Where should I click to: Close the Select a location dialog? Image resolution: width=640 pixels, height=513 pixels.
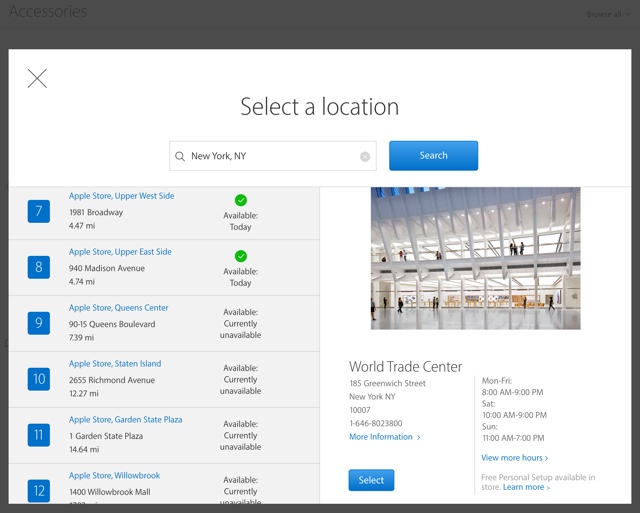[37, 78]
